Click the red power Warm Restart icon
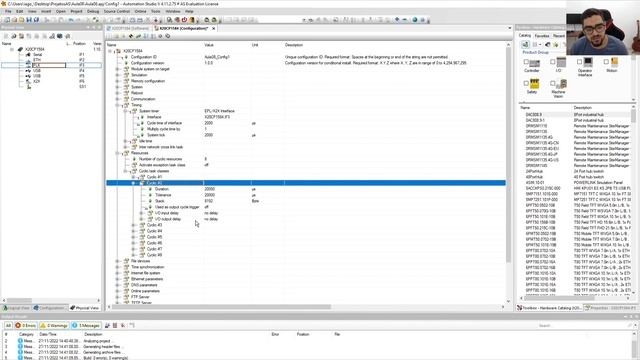 point(184,20)
